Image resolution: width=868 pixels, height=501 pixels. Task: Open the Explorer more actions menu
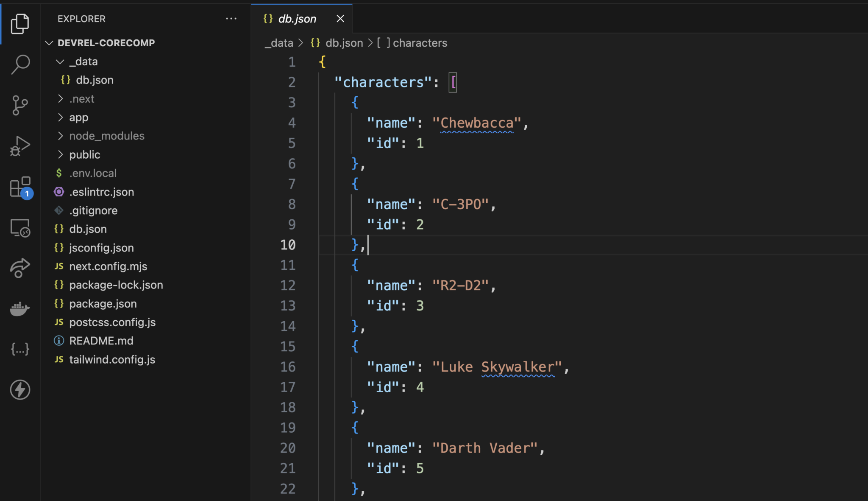231,19
